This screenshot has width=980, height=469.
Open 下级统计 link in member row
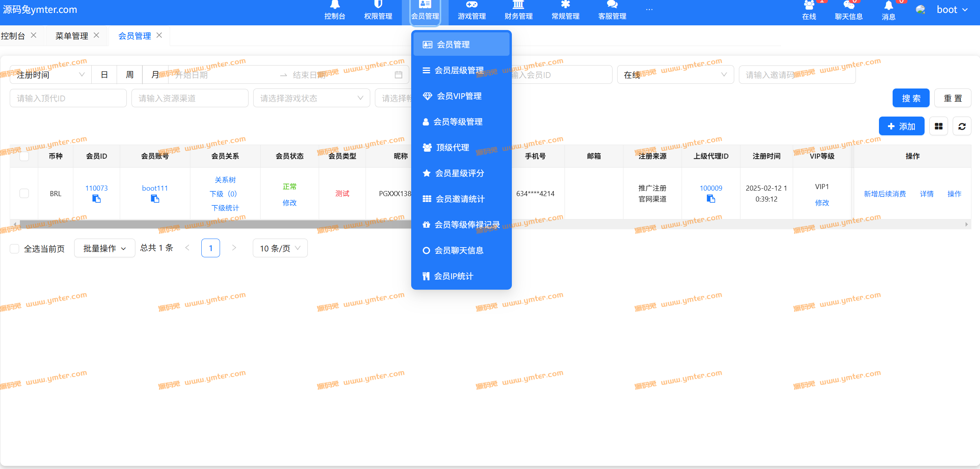(x=225, y=208)
